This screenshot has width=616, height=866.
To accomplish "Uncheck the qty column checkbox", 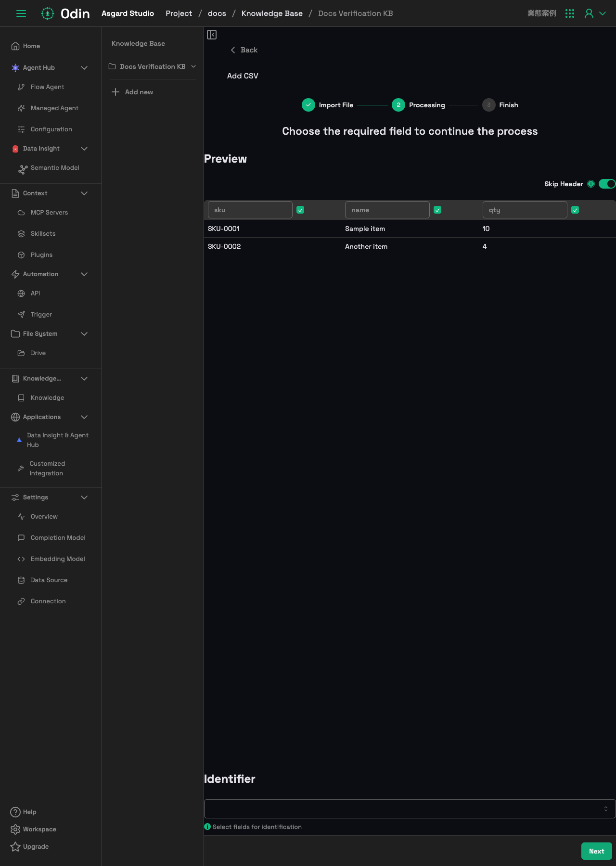I will (575, 210).
